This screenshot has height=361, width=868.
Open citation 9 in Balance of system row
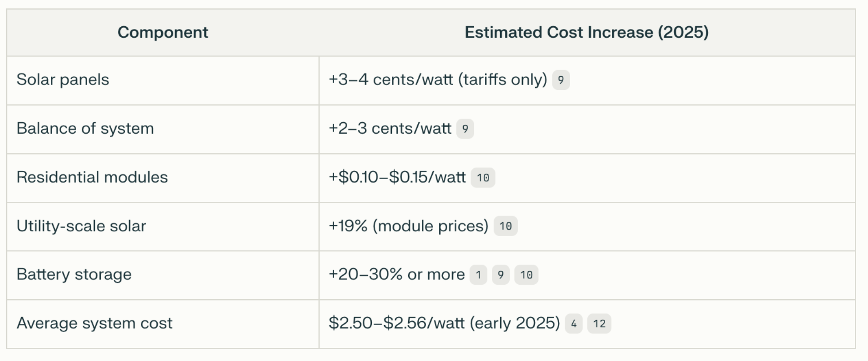click(x=465, y=129)
